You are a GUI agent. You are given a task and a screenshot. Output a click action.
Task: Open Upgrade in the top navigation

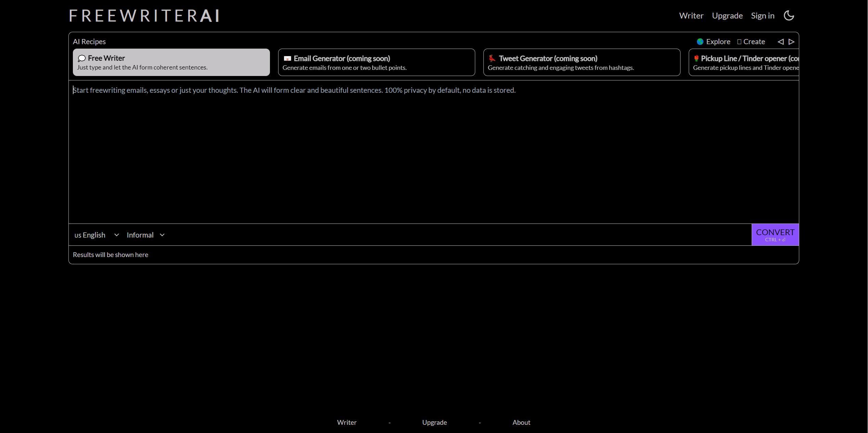click(727, 16)
